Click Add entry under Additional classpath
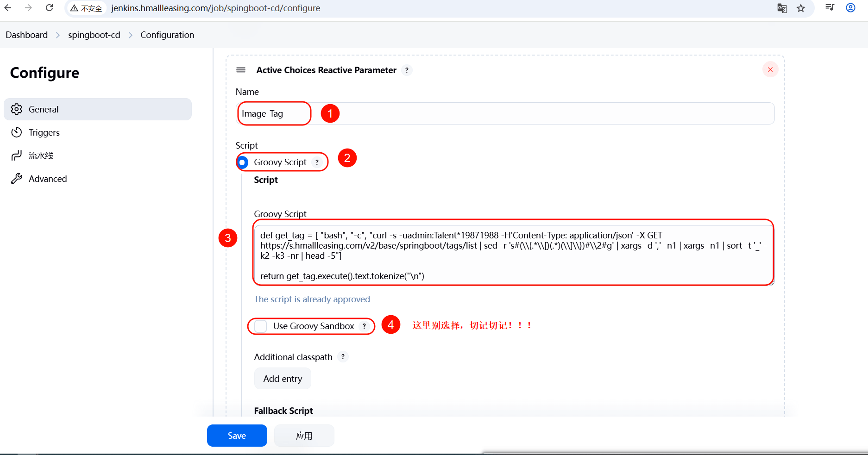 coord(283,379)
